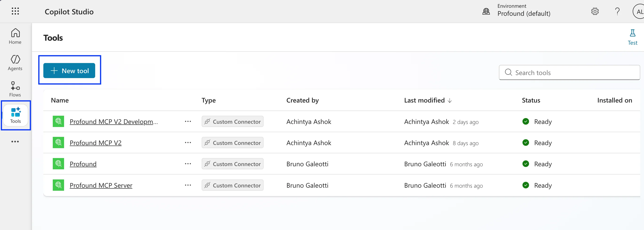Screen dimensions: 644x230
Task: Open the help question mark
Action: (617, 11)
